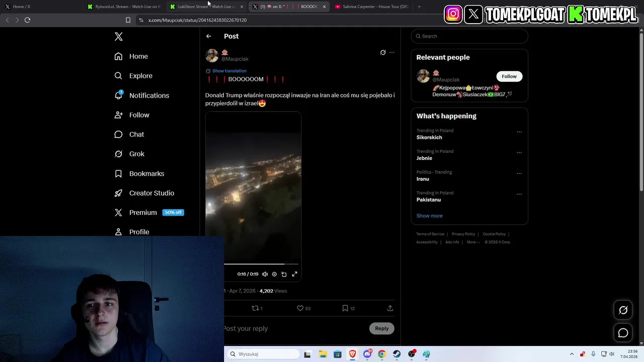Open the Follow sidebar item

[x=132, y=115]
